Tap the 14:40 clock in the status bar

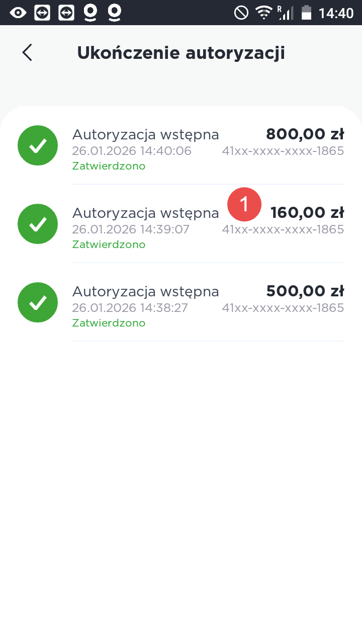336,13
